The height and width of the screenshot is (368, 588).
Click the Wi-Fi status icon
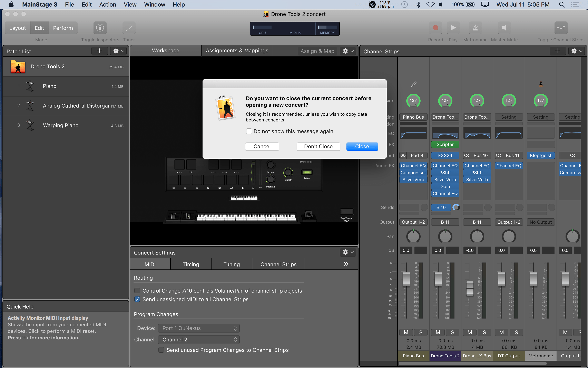pos(430,4)
